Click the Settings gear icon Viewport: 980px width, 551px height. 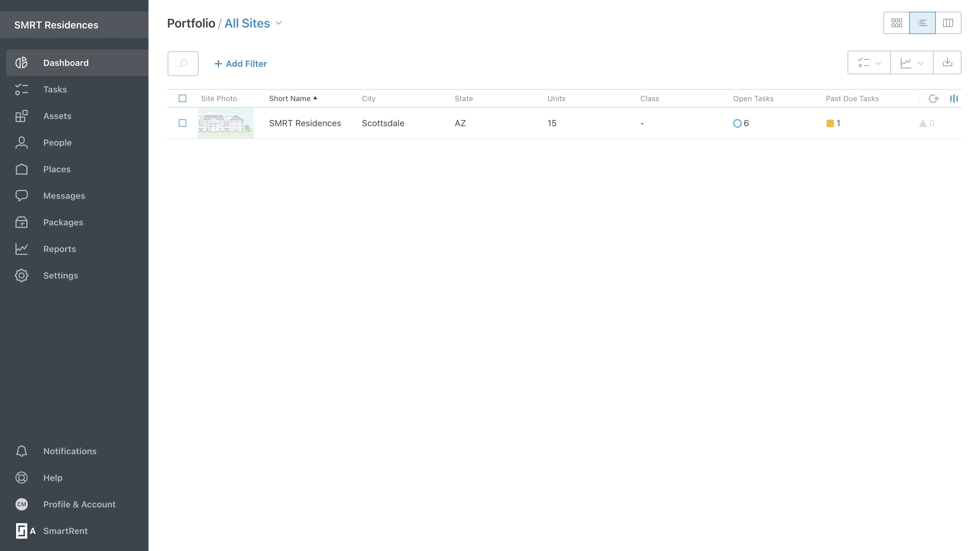point(21,276)
